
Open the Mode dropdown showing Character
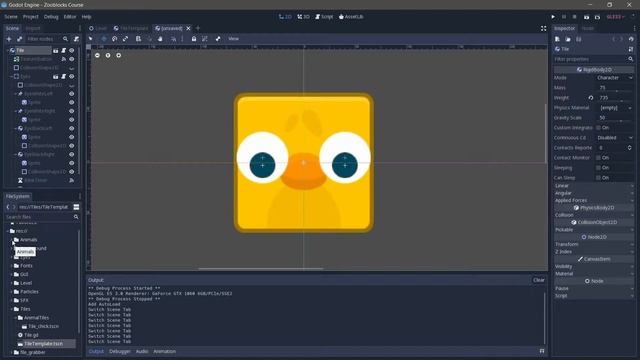pyautogui.click(x=615, y=78)
